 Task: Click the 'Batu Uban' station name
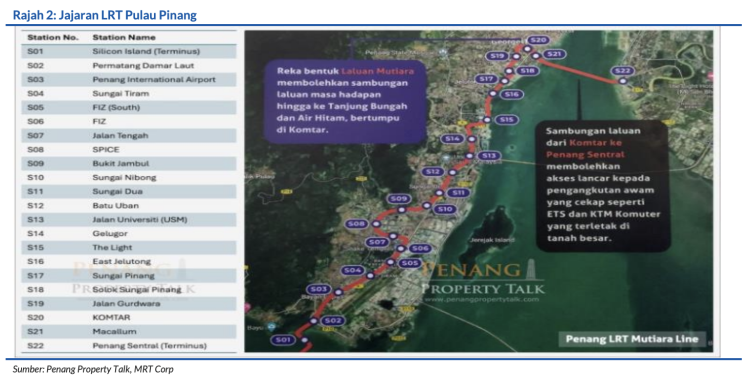pos(116,206)
